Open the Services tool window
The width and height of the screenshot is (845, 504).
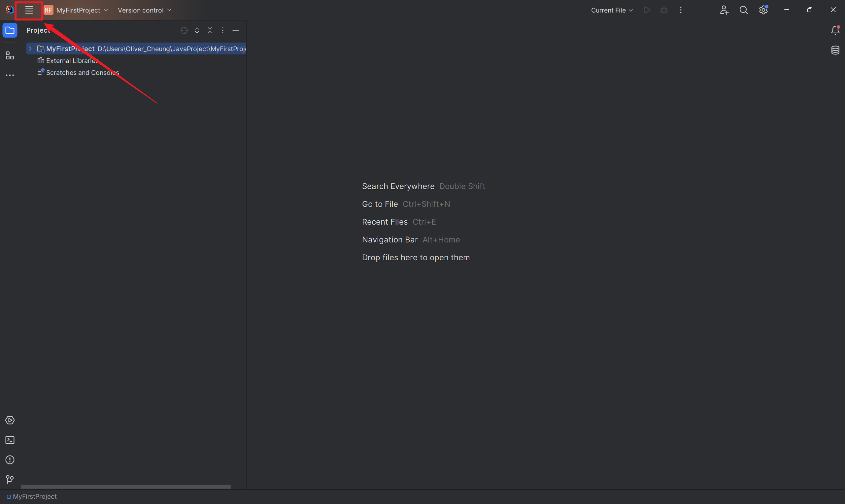10,420
